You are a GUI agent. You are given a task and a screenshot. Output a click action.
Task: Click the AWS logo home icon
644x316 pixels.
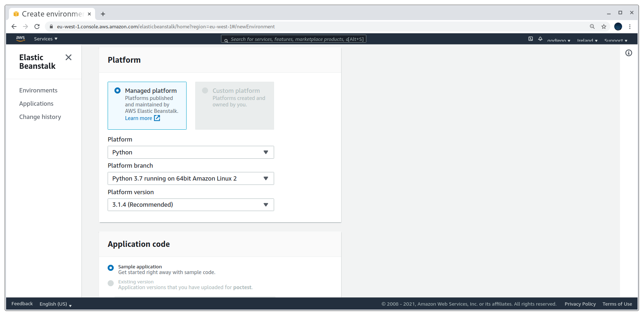[x=20, y=39]
